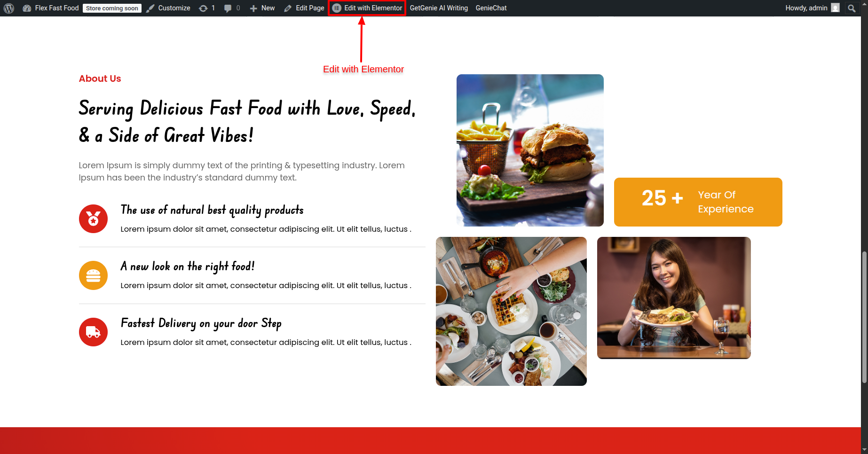868x454 pixels.
Task: Click the page vertical scrollbar thumb
Action: click(864, 317)
